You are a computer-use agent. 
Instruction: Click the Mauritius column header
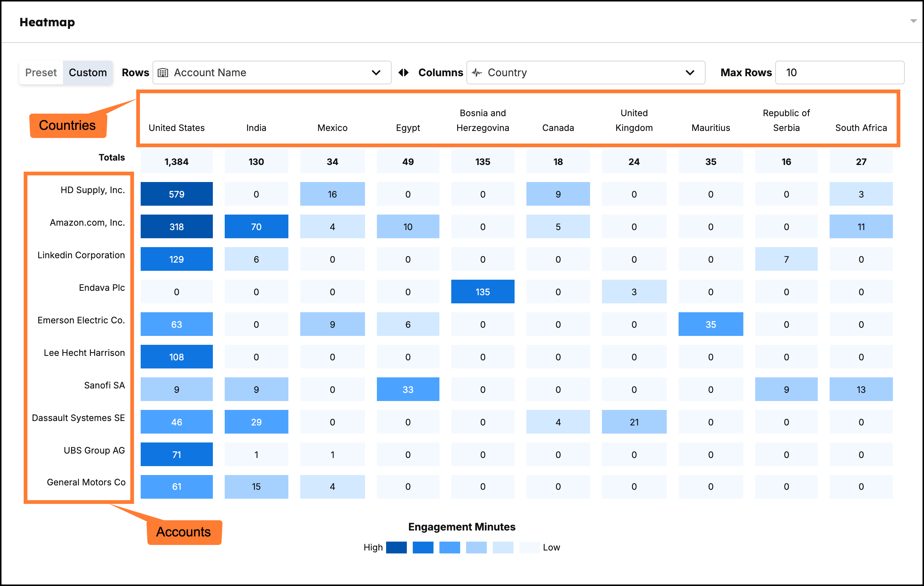tap(711, 128)
